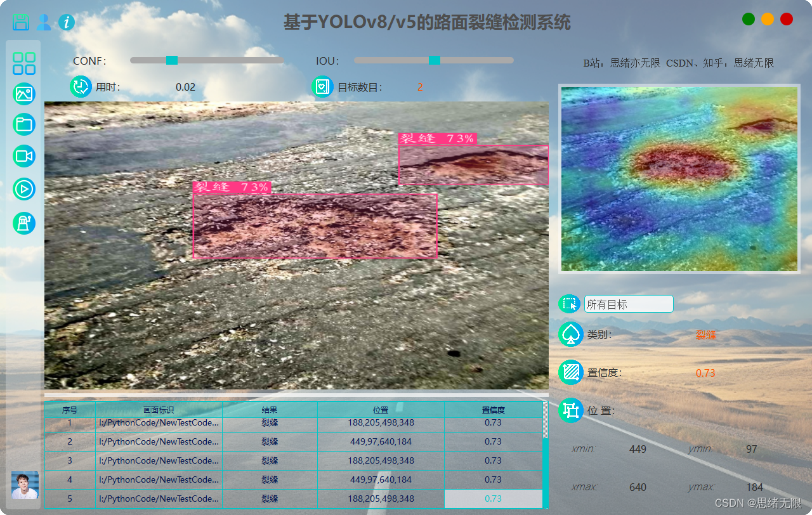The height and width of the screenshot is (515, 812).
Task: Click the 目标数目 target count icon
Action: (323, 87)
